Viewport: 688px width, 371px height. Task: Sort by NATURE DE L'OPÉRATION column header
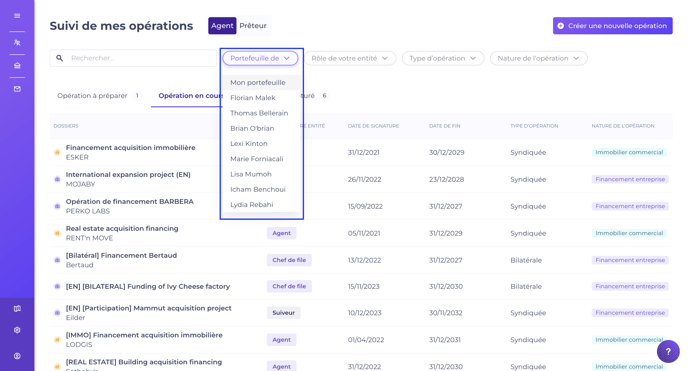click(x=623, y=126)
